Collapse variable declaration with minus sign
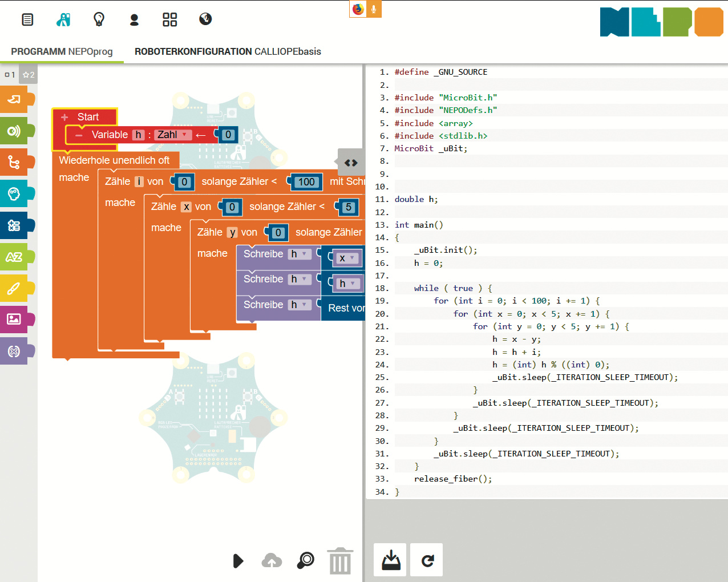This screenshot has width=728, height=582. point(79,135)
